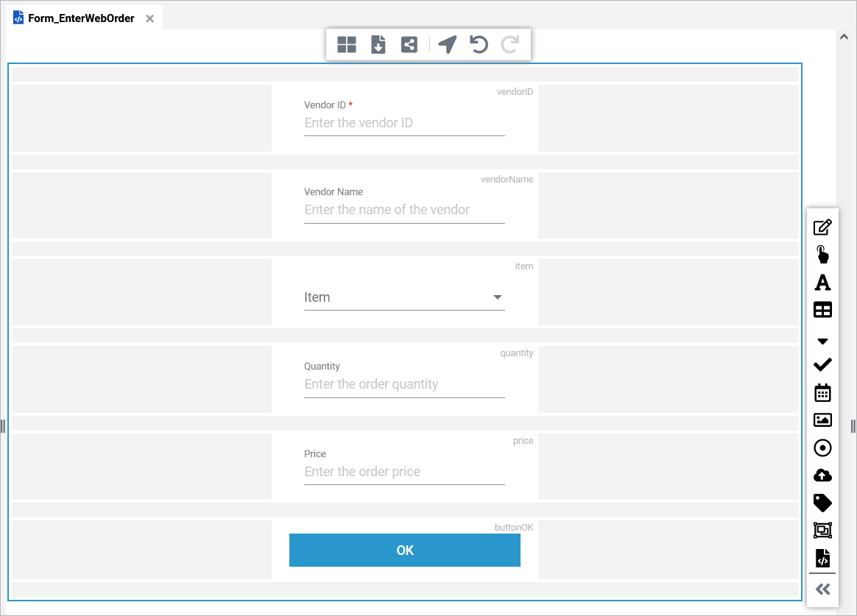Add a table widget to the form
This screenshot has height=616, width=857.
[822, 310]
